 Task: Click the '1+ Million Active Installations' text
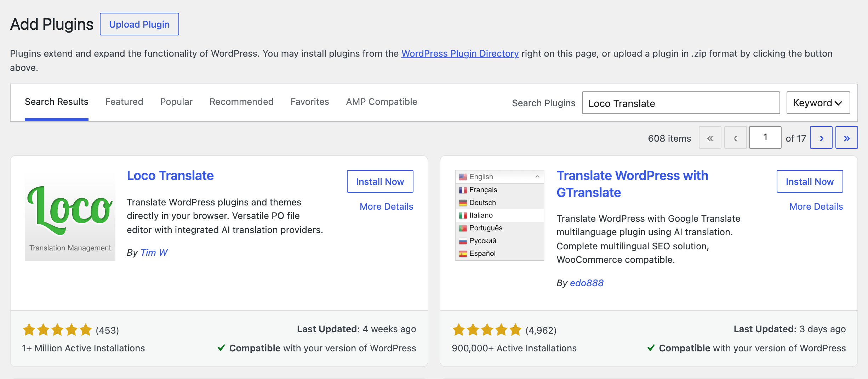(x=83, y=348)
